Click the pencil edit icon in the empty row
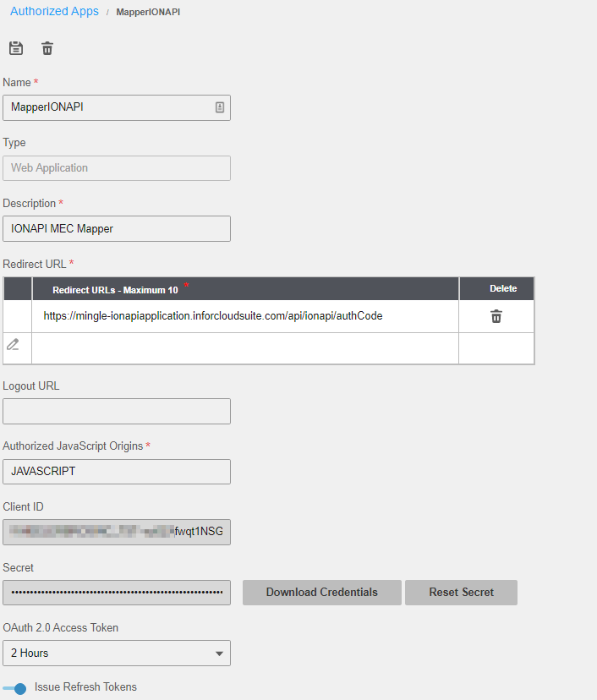This screenshot has width=597, height=700. pyautogui.click(x=14, y=345)
